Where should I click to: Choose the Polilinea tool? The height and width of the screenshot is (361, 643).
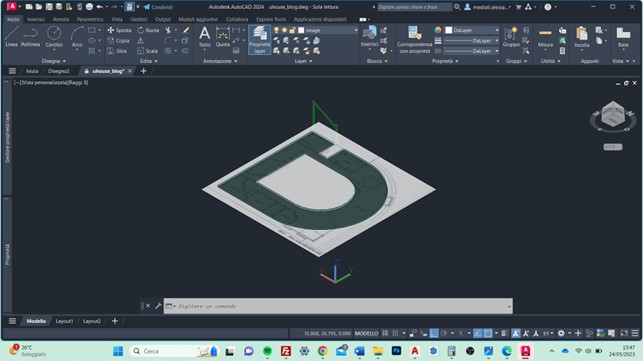(30, 37)
